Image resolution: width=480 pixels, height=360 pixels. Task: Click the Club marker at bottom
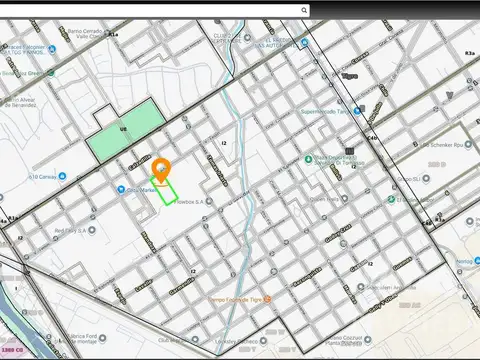(195, 340)
